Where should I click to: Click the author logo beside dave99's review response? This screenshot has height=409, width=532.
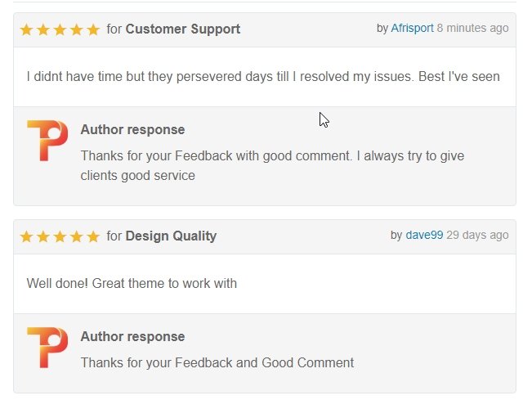coord(47,348)
